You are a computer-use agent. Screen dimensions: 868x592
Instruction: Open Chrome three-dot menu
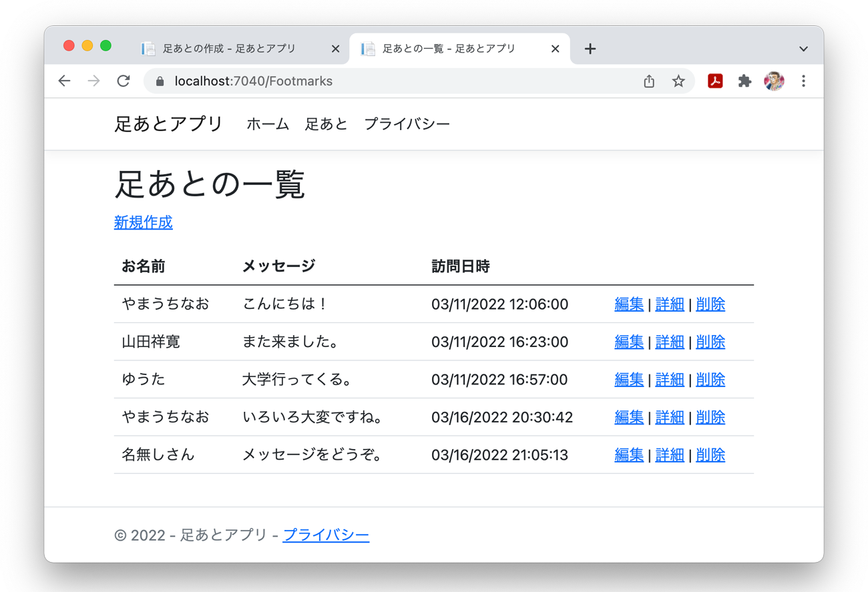click(803, 81)
